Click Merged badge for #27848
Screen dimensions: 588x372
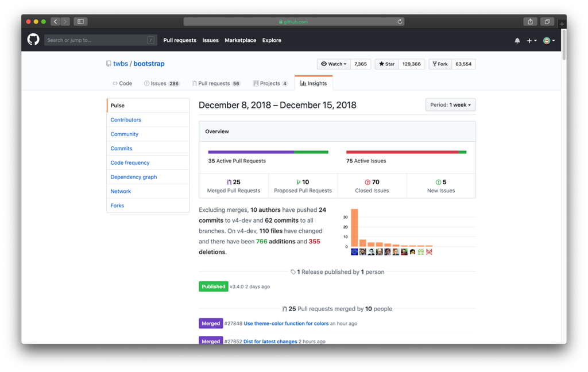tap(211, 323)
